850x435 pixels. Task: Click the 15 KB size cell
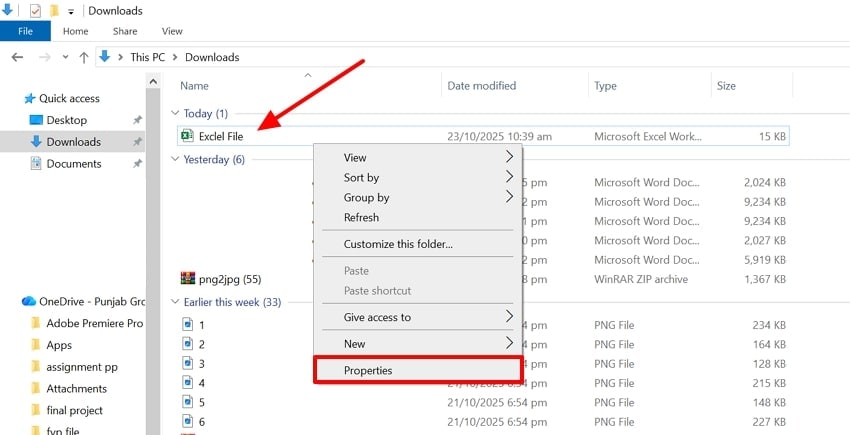[x=772, y=137]
